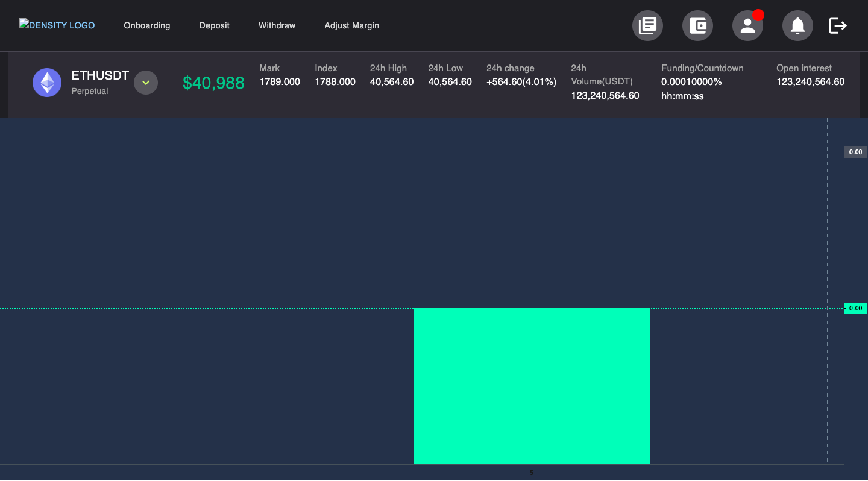Click the Density logo
Viewport: 868px width, 481px height.
coord(57,25)
